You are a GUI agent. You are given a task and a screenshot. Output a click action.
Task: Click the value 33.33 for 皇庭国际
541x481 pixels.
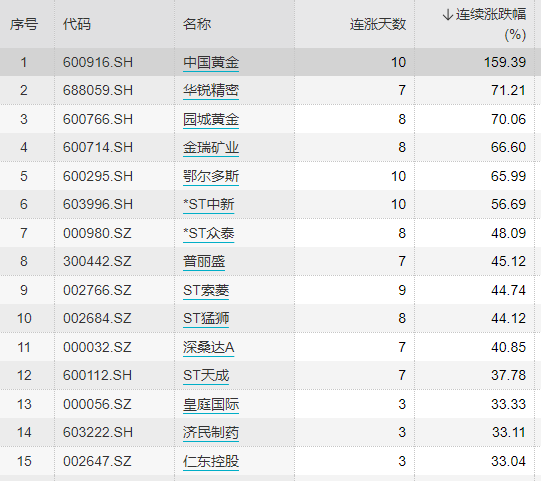click(x=508, y=404)
